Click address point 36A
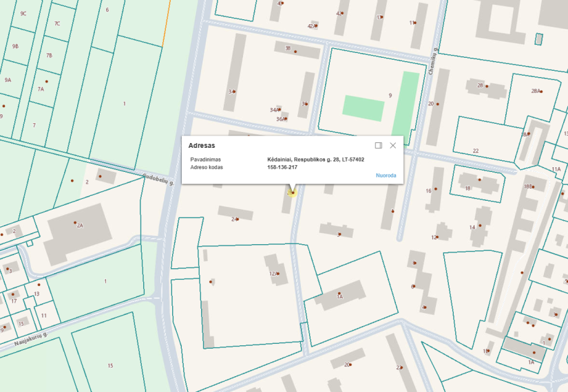The image size is (568, 392). (x=286, y=119)
